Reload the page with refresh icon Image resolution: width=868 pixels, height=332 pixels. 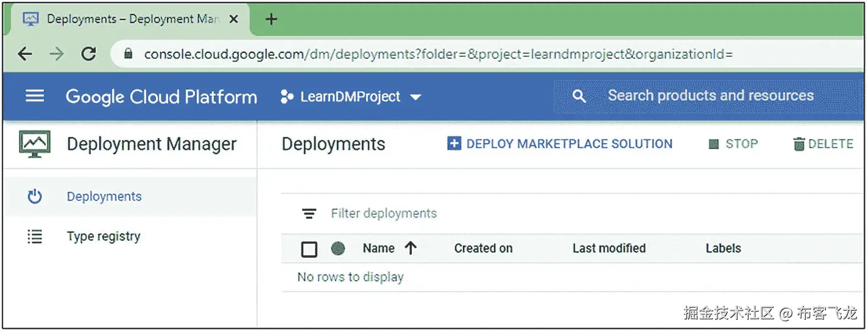89,54
